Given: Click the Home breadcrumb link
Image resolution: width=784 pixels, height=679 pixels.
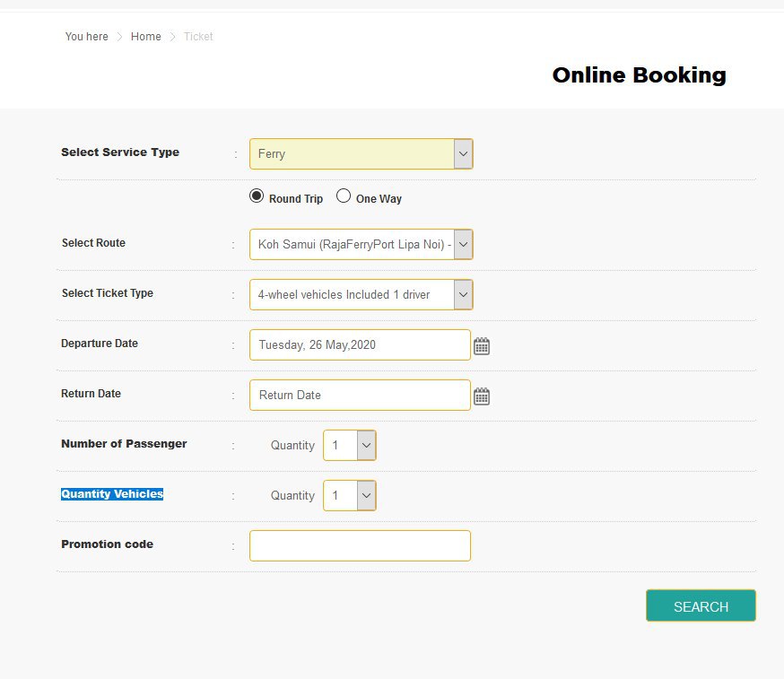Looking at the screenshot, I should pyautogui.click(x=146, y=37).
